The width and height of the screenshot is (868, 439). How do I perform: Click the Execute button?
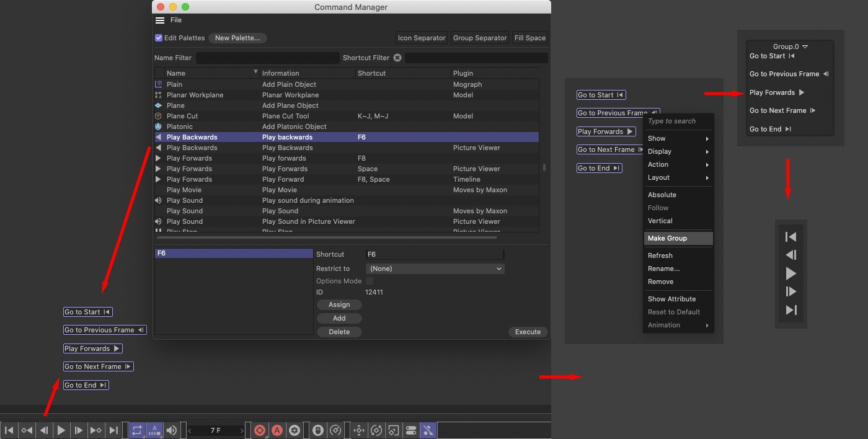(528, 332)
